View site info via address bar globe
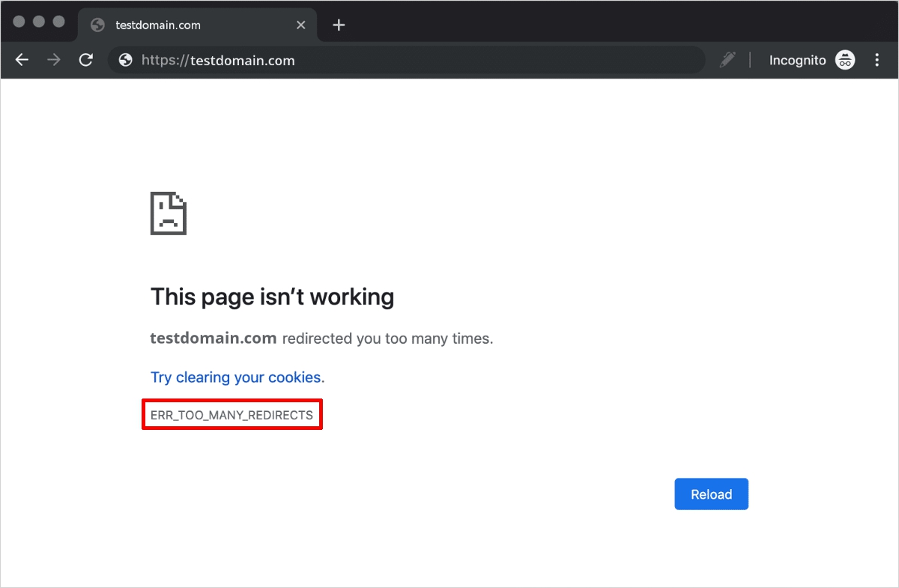The height and width of the screenshot is (588, 899). point(126,60)
